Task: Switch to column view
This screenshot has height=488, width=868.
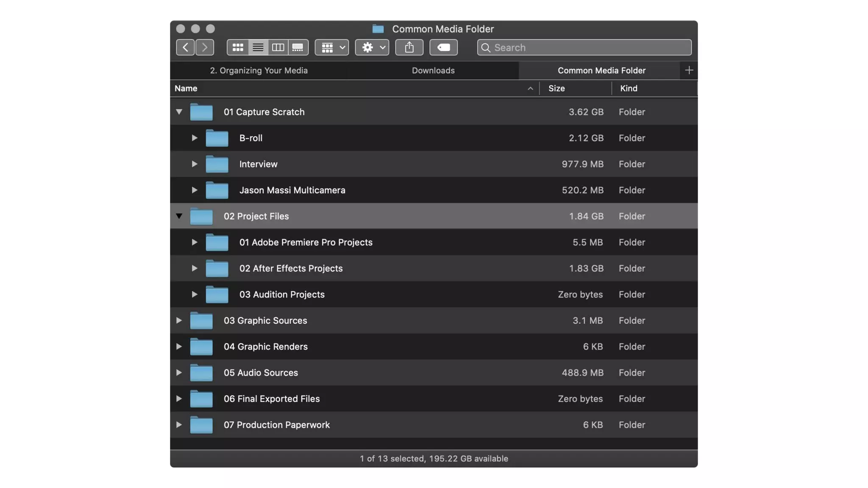Action: tap(278, 47)
